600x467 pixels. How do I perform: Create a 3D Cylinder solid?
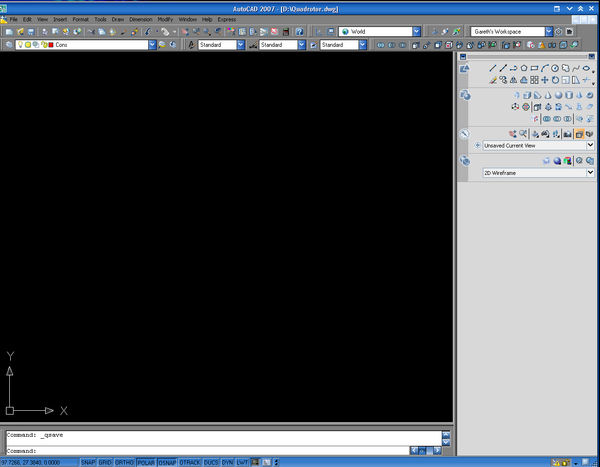(x=569, y=95)
